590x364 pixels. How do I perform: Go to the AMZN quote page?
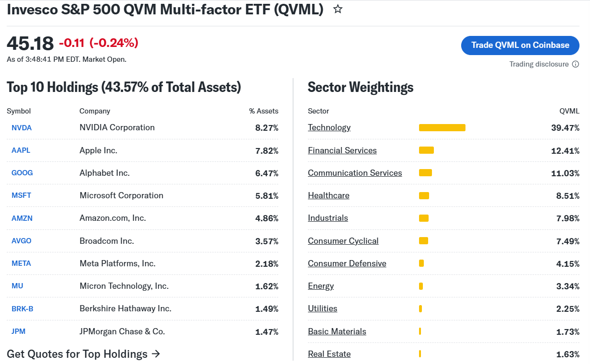[x=22, y=218]
